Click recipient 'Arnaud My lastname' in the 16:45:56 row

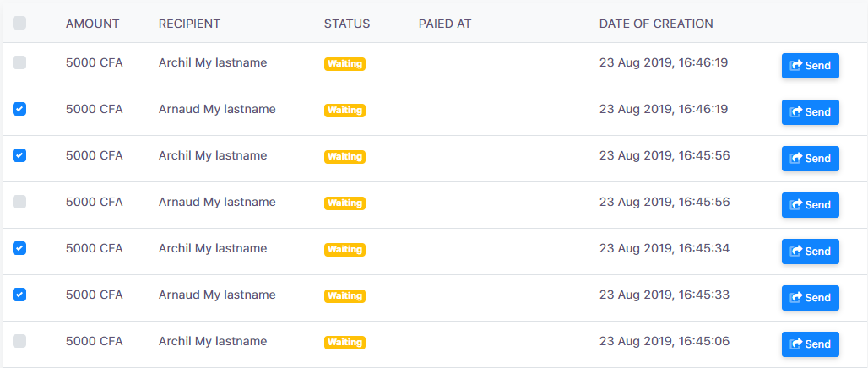click(x=217, y=203)
